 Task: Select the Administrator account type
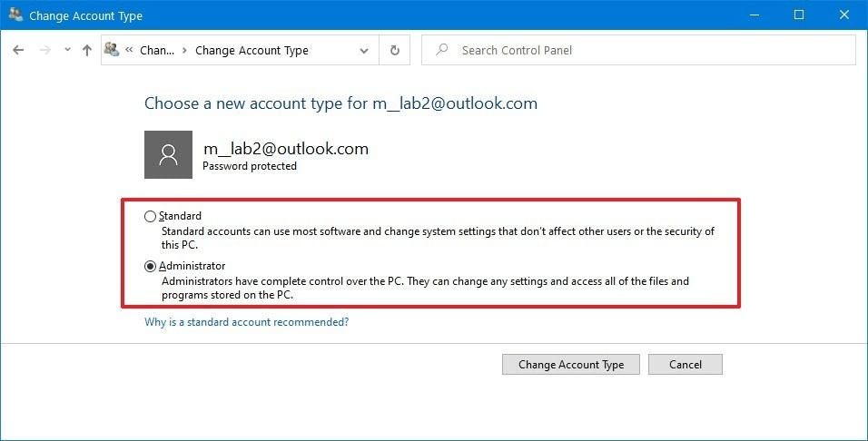tap(150, 266)
